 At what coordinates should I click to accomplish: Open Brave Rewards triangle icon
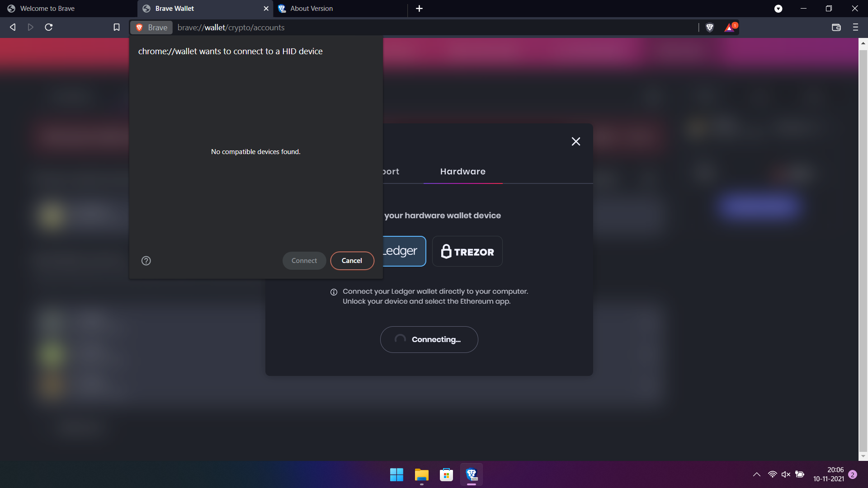coord(730,28)
